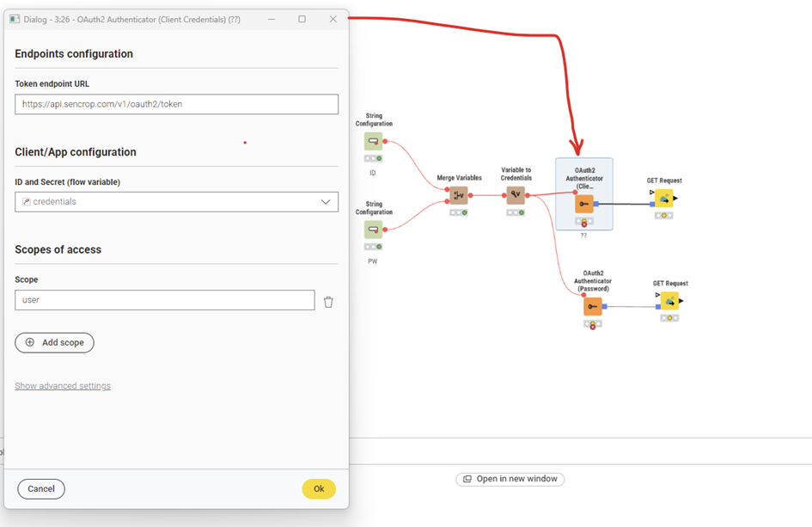
Task: Maximize the OAuth2 Authenticator dialog window
Action: tap(302, 19)
